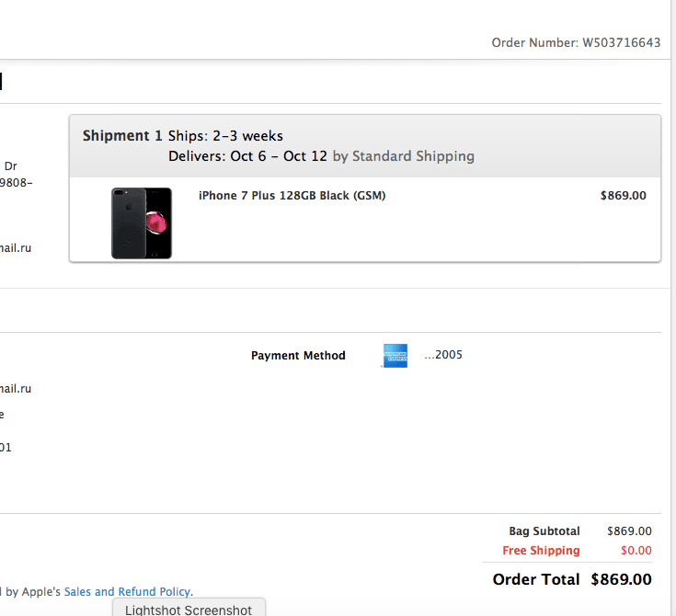This screenshot has width=676, height=616.
Task: Click the card ending ...2005
Action: 443,355
